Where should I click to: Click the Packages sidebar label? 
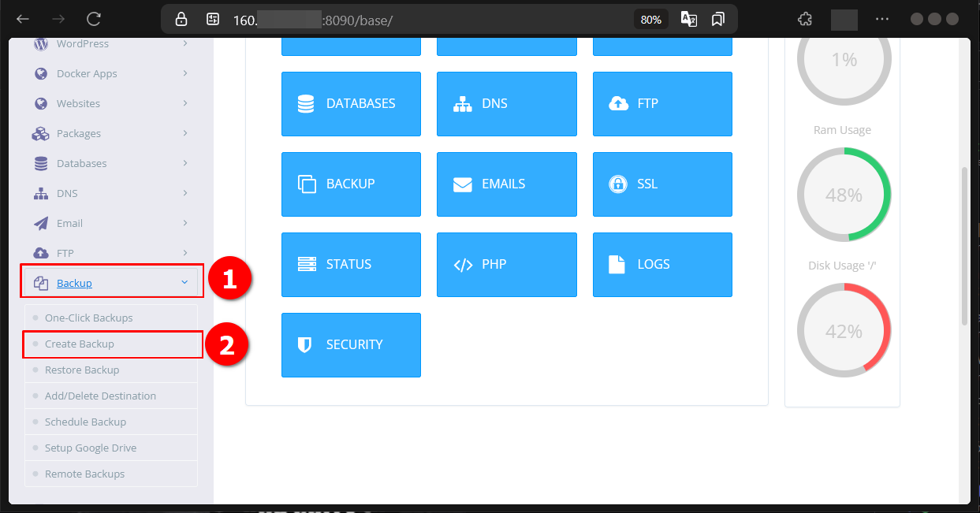pos(79,133)
